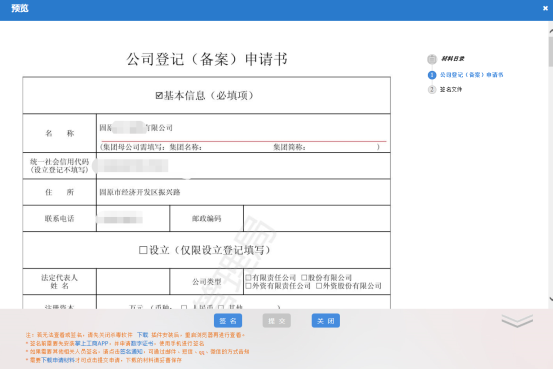Click the document title 公司登记（备案）申请书
Image resolution: width=554 pixels, height=370 pixels.
(207, 59)
